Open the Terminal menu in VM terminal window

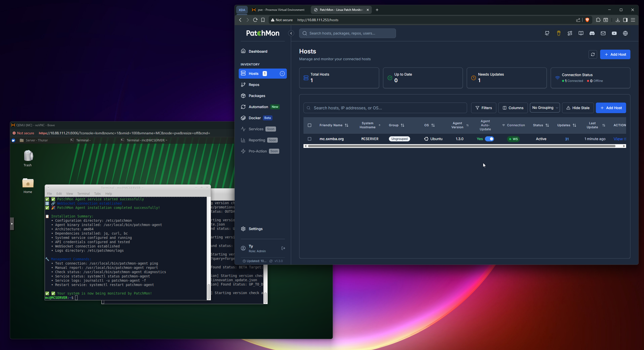83,194
